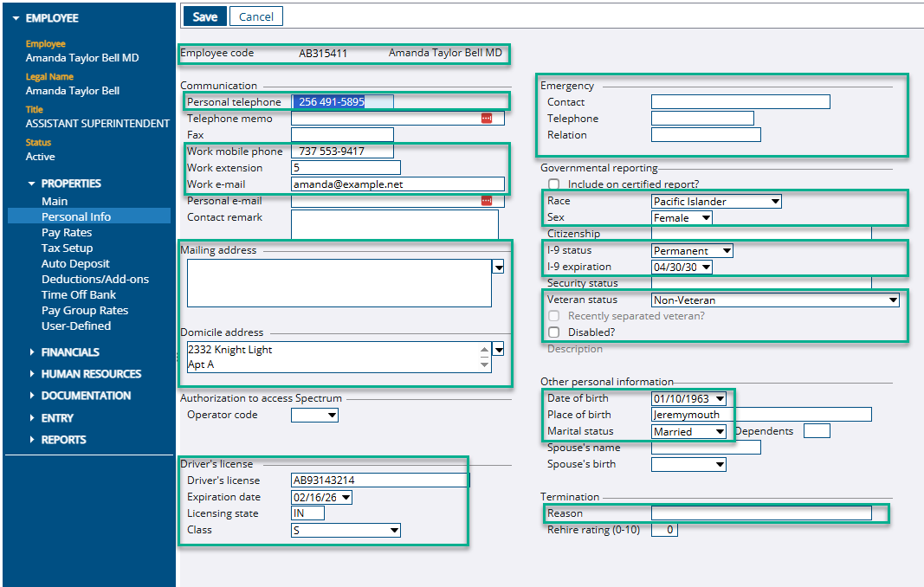Click the Dependents field

click(x=817, y=431)
